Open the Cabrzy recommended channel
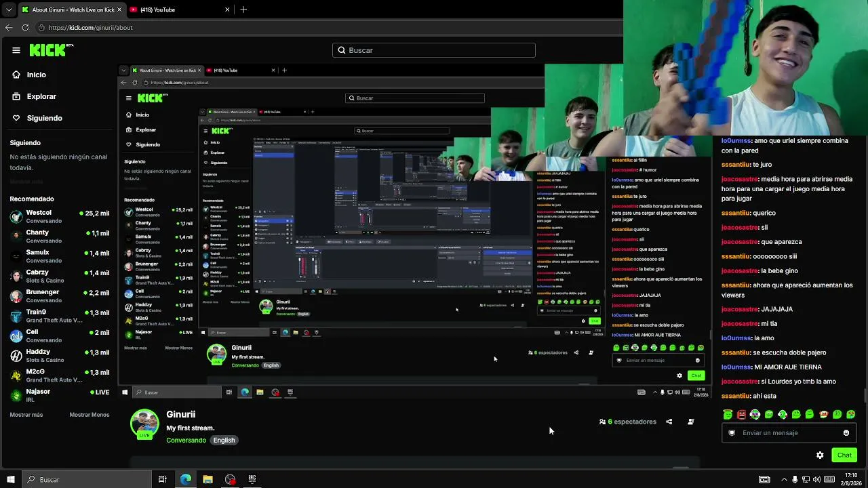This screenshot has height=488, width=868. point(59,277)
